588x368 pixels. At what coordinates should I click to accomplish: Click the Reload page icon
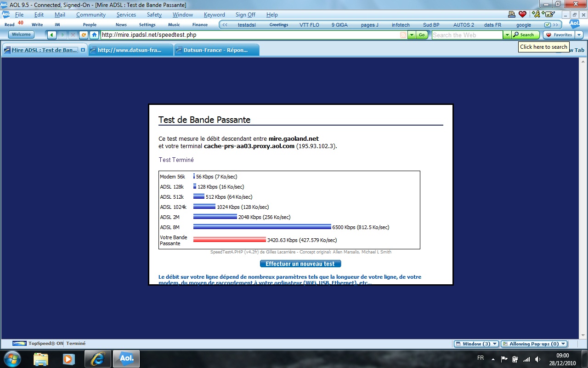coord(84,35)
